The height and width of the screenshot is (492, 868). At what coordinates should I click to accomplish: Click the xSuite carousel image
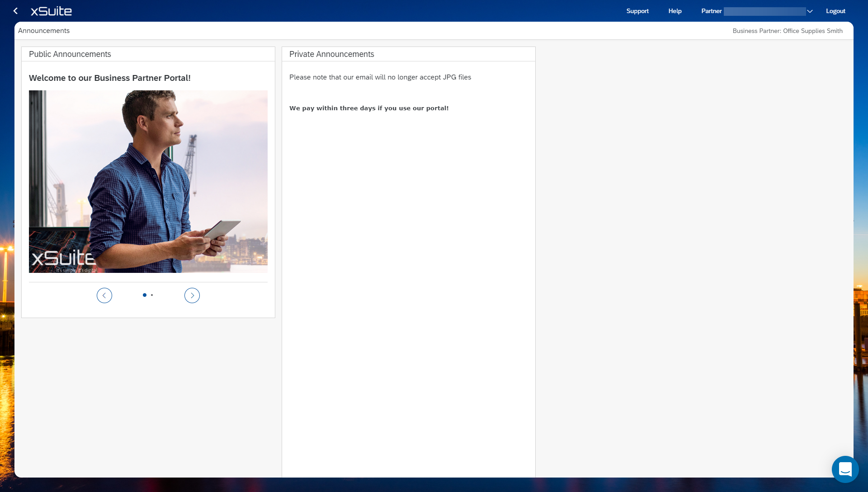(x=148, y=182)
